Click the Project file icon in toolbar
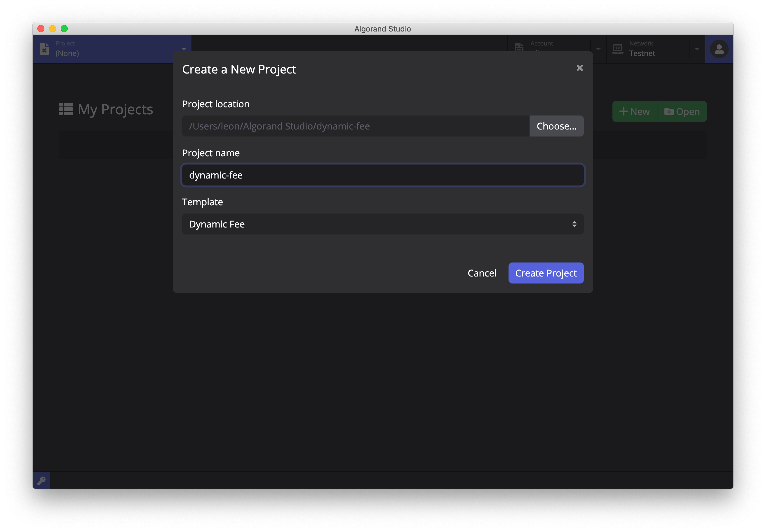The height and width of the screenshot is (532, 766). point(44,49)
